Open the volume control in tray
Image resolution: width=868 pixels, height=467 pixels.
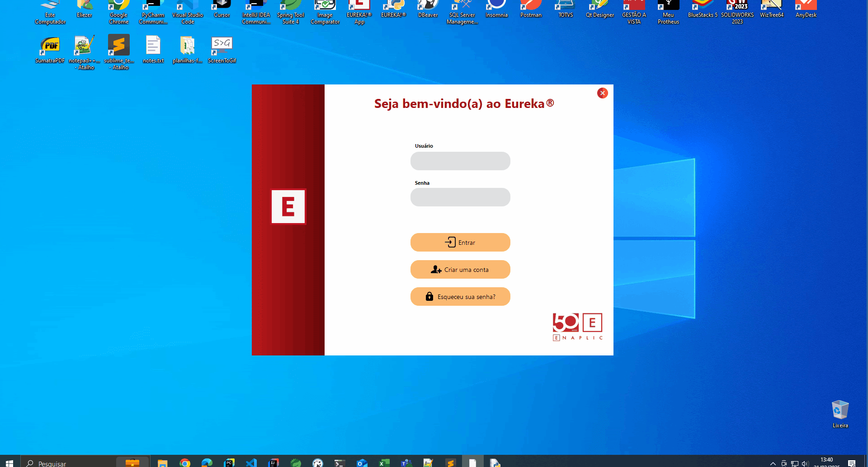coord(805,463)
